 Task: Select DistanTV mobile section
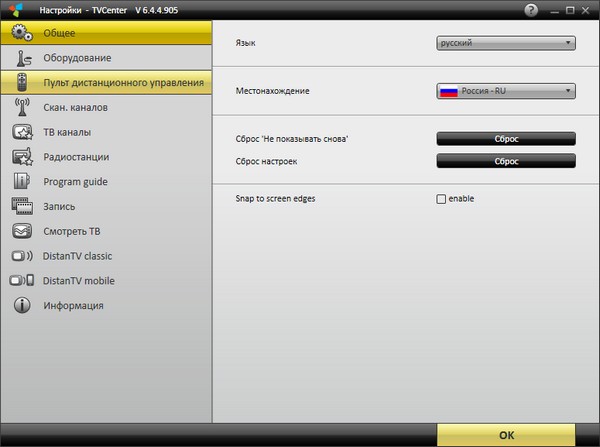[106, 281]
